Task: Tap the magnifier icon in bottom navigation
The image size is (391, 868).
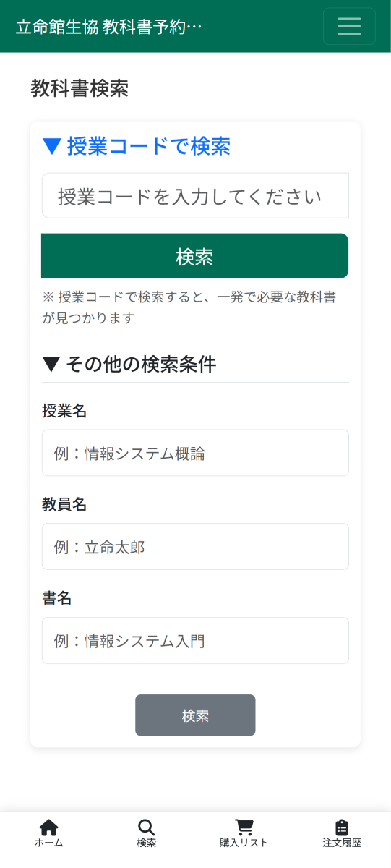Action: pos(147,827)
